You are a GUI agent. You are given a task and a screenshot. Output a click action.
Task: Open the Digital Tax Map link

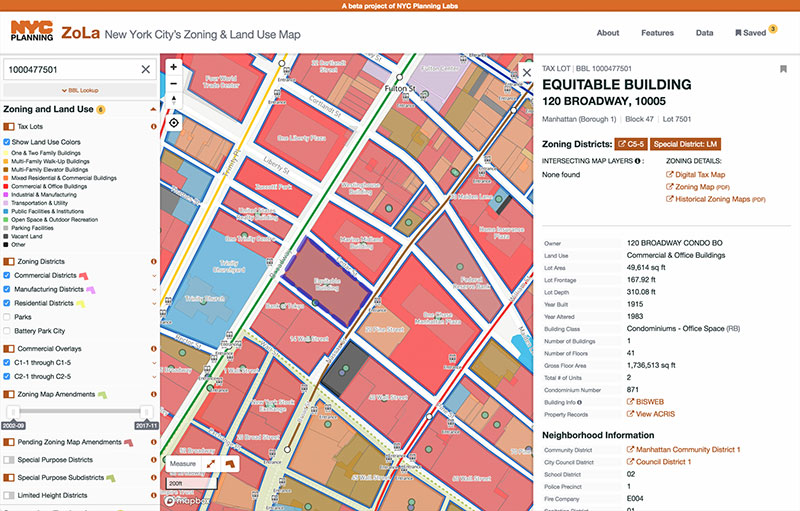click(700, 174)
